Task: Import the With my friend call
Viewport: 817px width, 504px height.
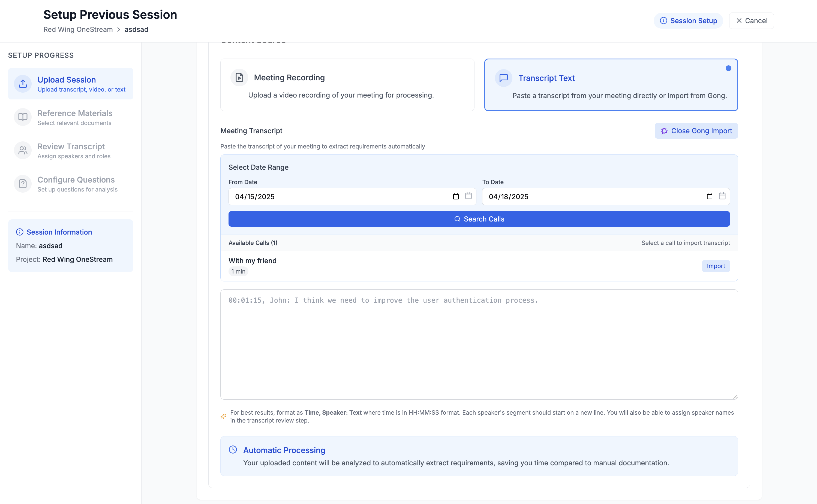Action: click(x=716, y=266)
